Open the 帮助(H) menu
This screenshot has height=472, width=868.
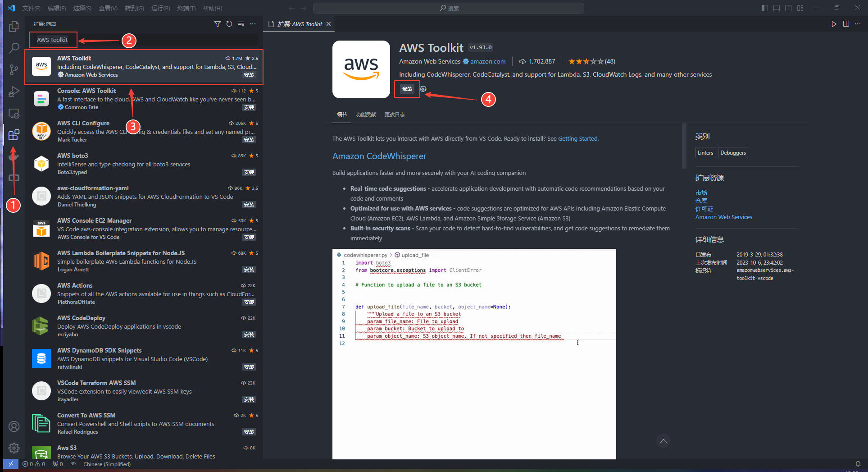[212, 8]
